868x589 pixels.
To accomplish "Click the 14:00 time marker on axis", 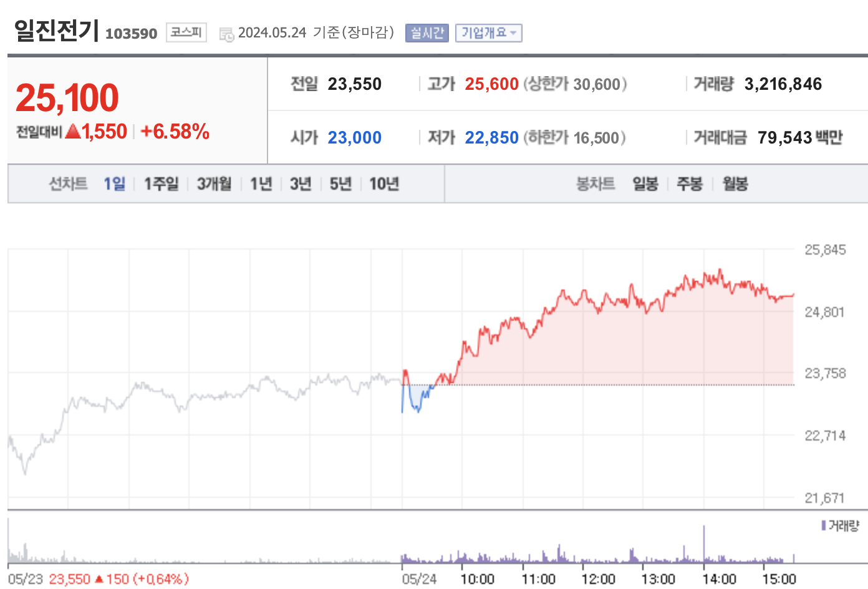I will click(x=719, y=579).
